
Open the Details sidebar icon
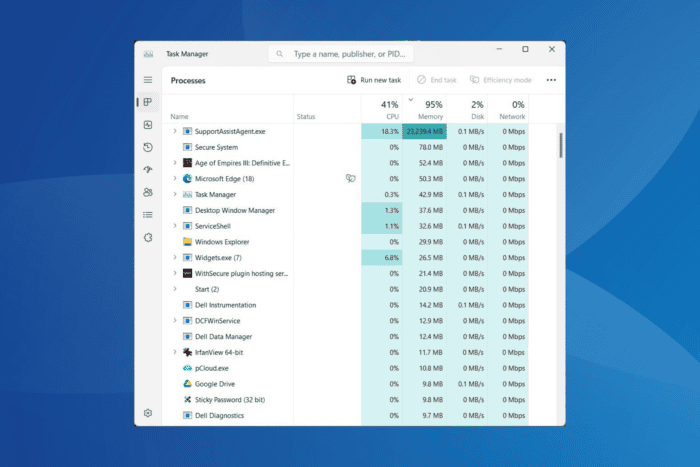[x=148, y=215]
